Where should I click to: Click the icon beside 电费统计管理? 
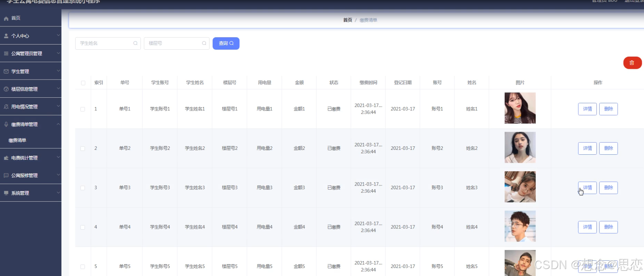click(6, 158)
